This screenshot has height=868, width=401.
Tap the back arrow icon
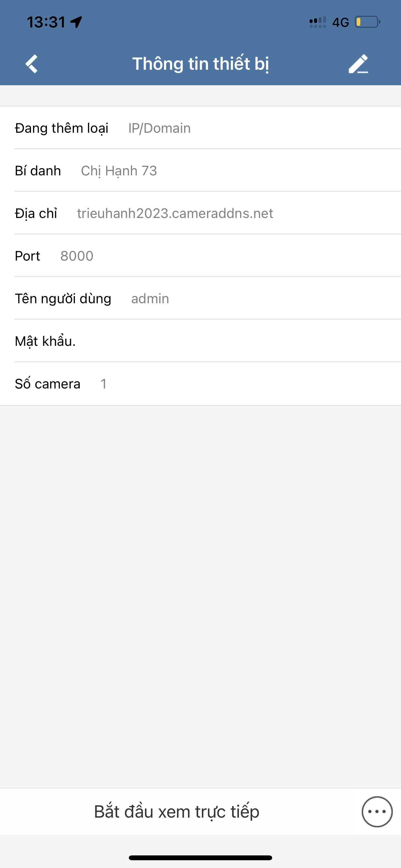pyautogui.click(x=32, y=64)
